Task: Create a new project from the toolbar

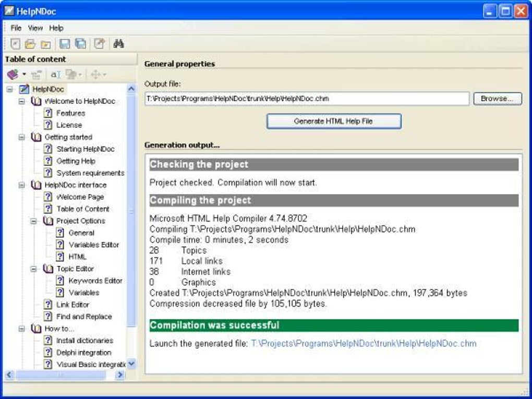Action: [x=16, y=44]
